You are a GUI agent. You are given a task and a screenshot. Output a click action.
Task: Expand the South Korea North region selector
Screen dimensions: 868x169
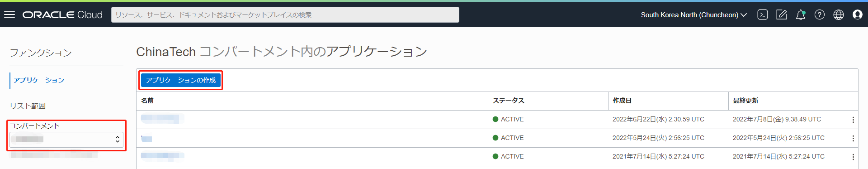pyautogui.click(x=693, y=14)
